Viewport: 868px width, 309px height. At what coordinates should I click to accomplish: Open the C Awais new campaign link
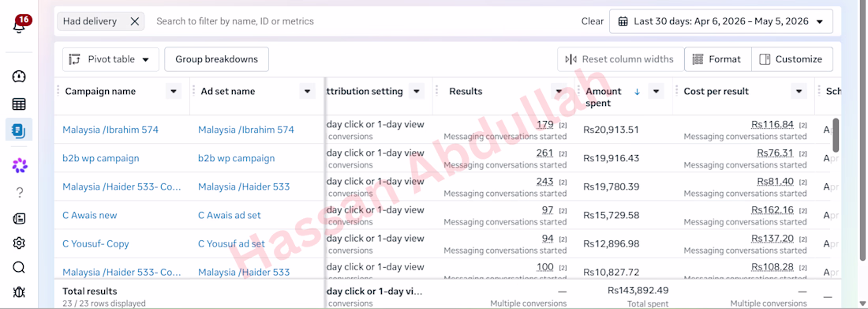pos(90,215)
